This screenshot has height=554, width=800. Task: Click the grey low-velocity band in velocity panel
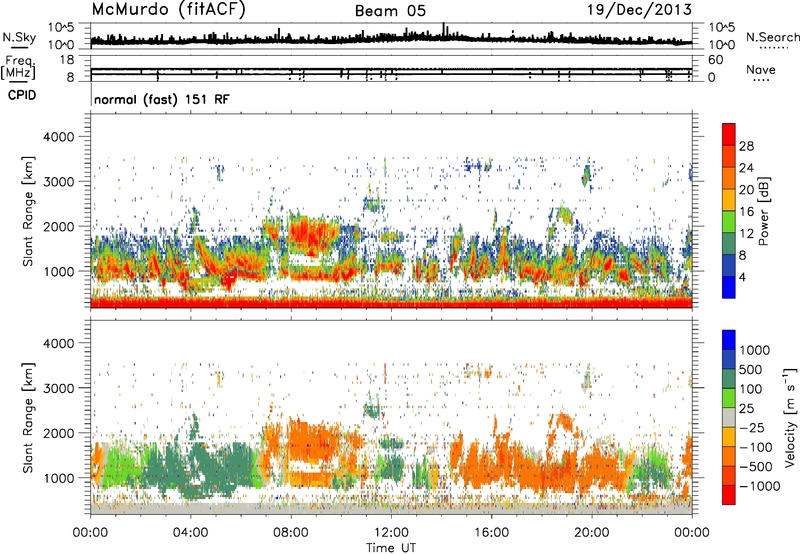pyautogui.click(x=391, y=509)
